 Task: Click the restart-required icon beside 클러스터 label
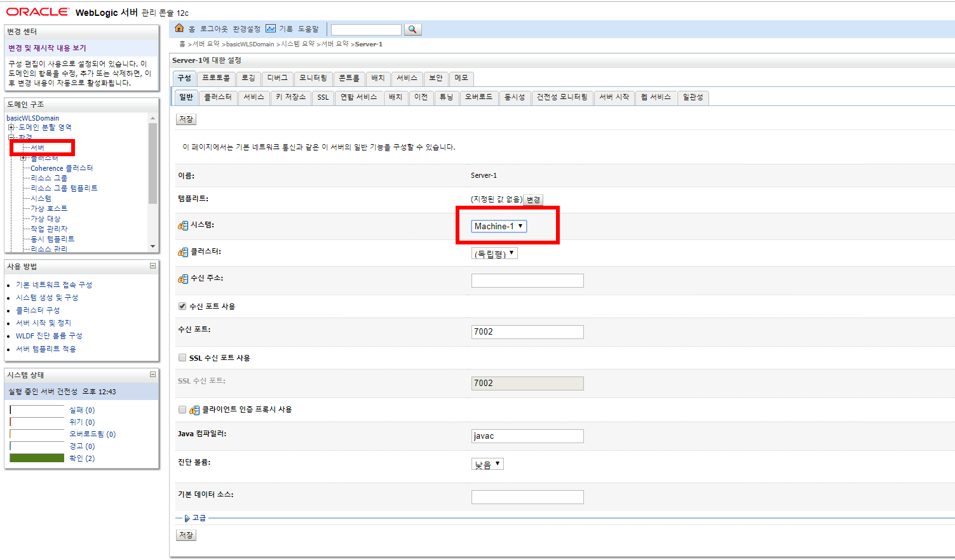(x=183, y=252)
